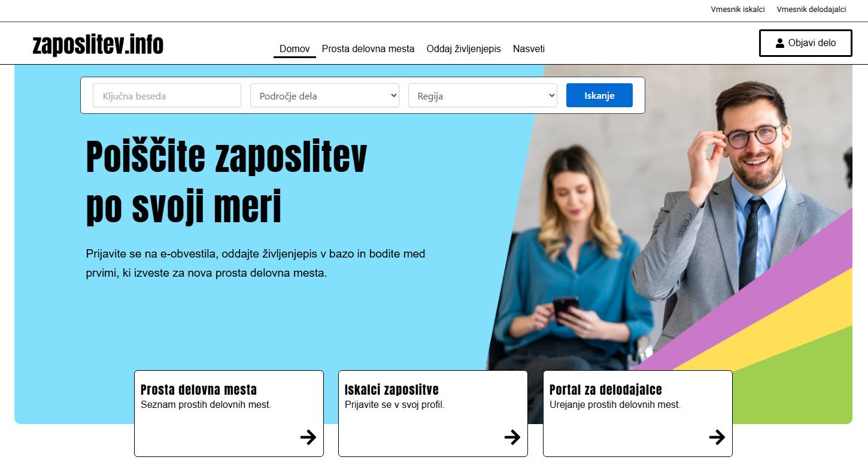
Task: Open the Nasveti menu item
Action: click(x=529, y=49)
